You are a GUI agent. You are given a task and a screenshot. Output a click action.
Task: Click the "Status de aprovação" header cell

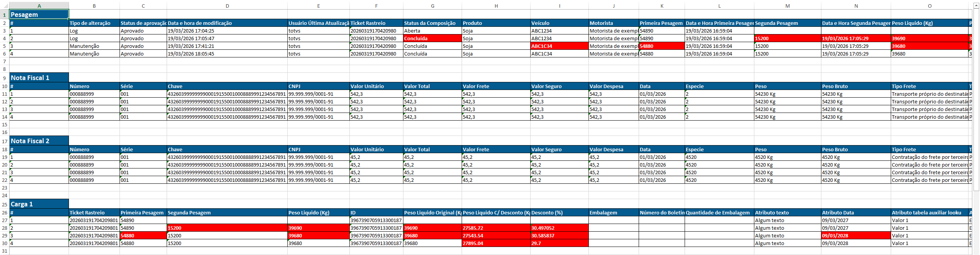[143, 23]
